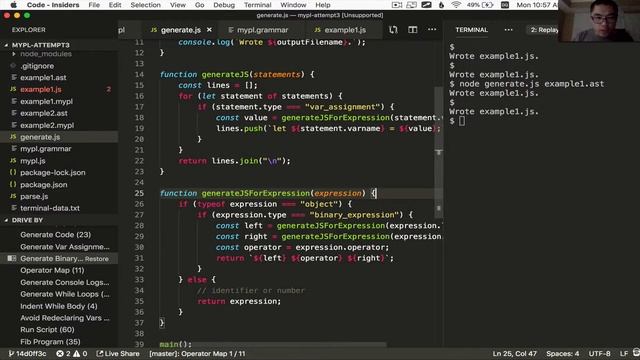Select Run Script (60) entry
The height and width of the screenshot is (360, 640).
click(x=47, y=330)
